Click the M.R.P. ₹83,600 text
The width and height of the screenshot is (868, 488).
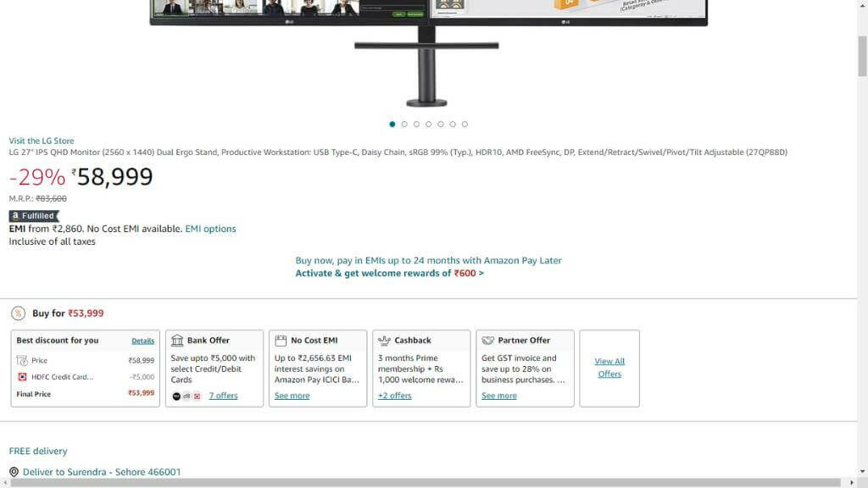[37, 198]
